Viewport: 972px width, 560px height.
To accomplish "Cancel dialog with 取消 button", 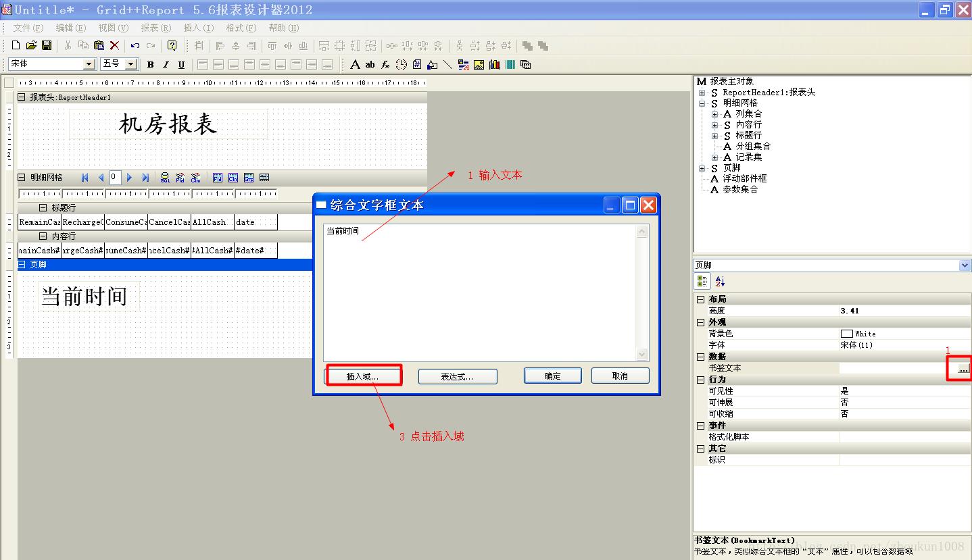I will 621,376.
